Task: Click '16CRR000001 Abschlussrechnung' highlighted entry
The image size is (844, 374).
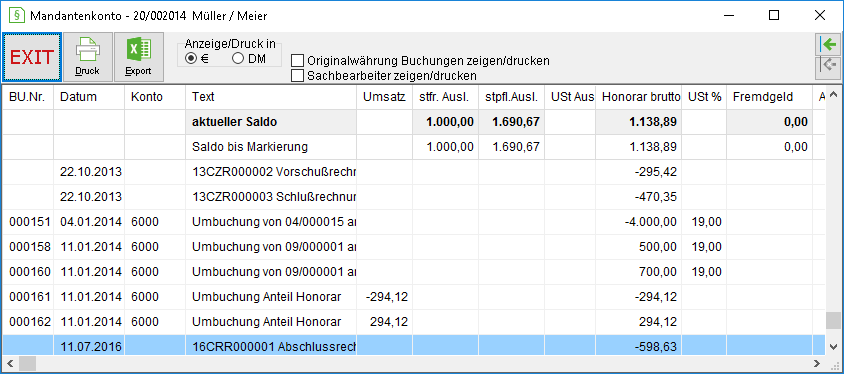Action: (x=274, y=347)
